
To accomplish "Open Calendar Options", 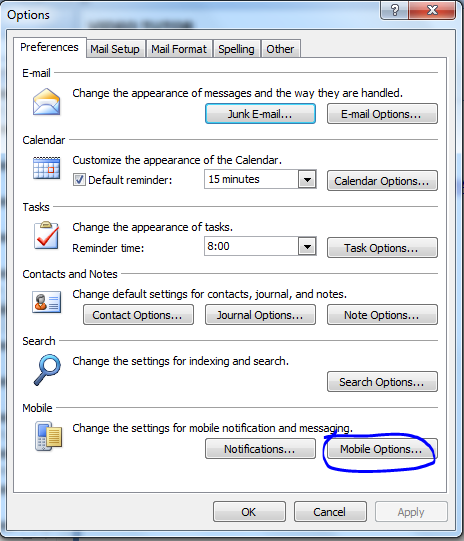I will (x=382, y=181).
